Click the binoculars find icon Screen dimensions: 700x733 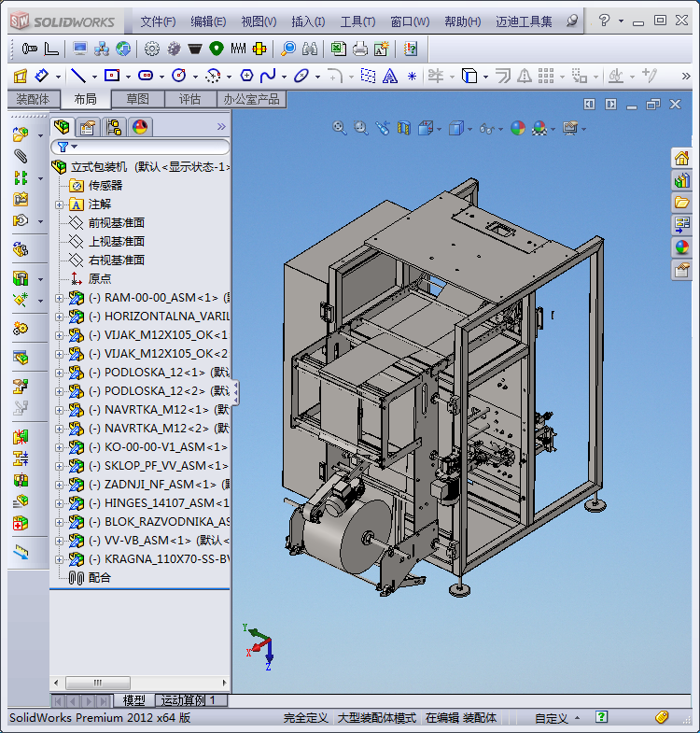click(309, 49)
